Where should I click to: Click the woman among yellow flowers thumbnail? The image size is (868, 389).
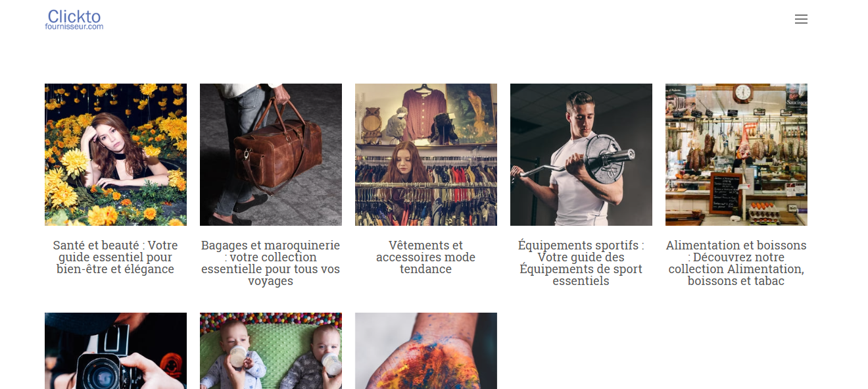(116, 155)
